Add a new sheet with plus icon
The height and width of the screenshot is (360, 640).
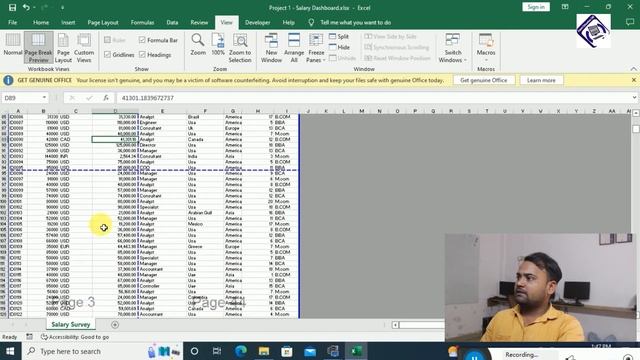[115, 324]
